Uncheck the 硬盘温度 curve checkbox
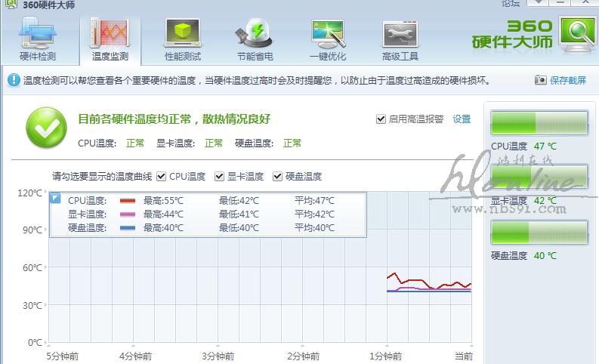599x364 pixels. (x=278, y=177)
